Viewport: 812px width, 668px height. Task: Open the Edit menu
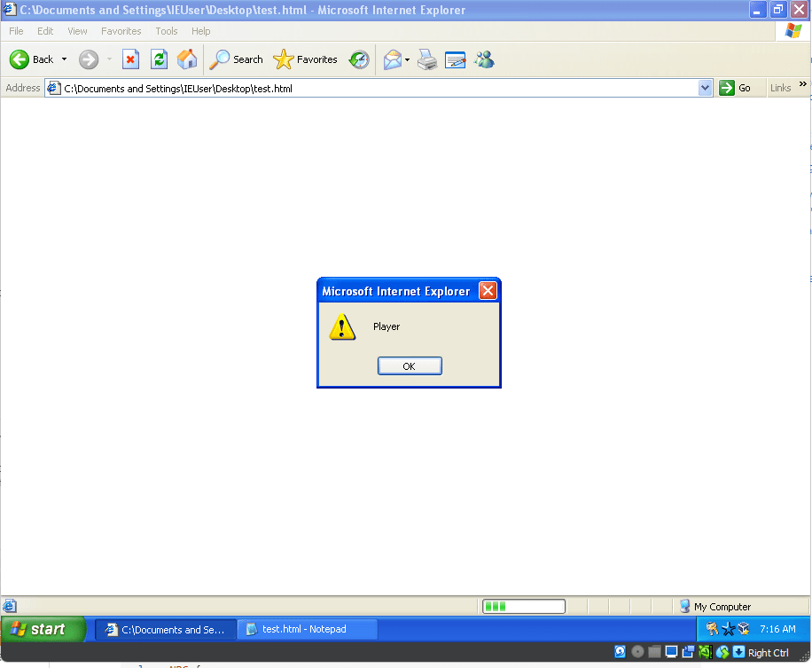tap(45, 31)
